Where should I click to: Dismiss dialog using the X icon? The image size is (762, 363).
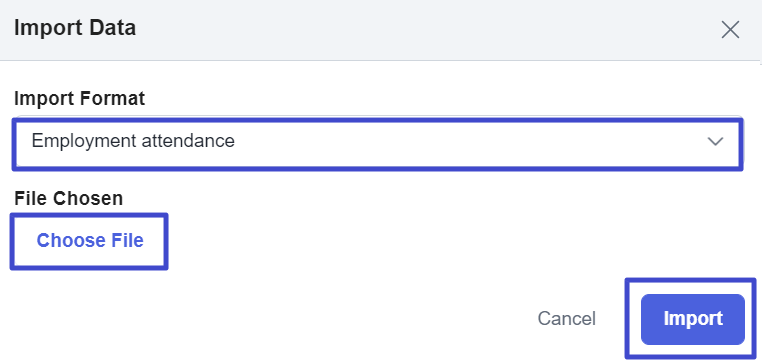tap(730, 30)
